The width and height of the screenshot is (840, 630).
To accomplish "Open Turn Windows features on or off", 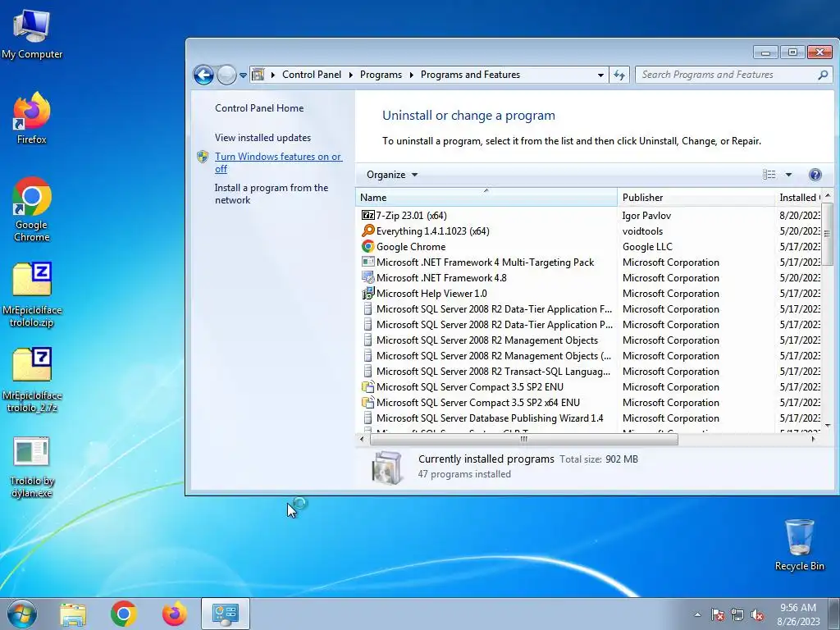I will coord(278,162).
